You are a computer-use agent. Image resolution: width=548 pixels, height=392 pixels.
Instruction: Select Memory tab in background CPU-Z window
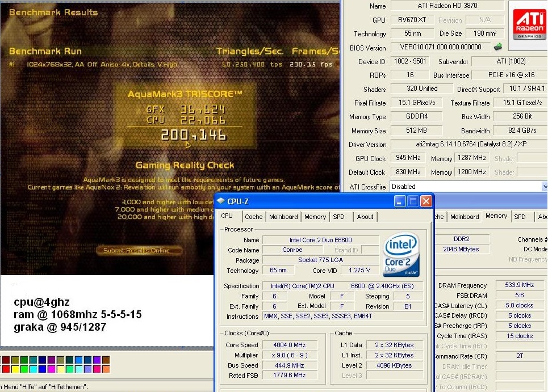496,216
